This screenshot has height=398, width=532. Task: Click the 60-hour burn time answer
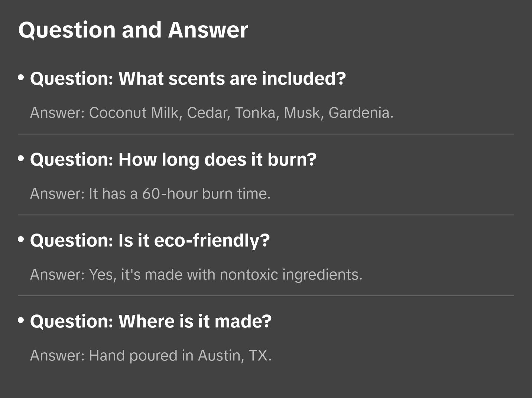click(x=150, y=194)
